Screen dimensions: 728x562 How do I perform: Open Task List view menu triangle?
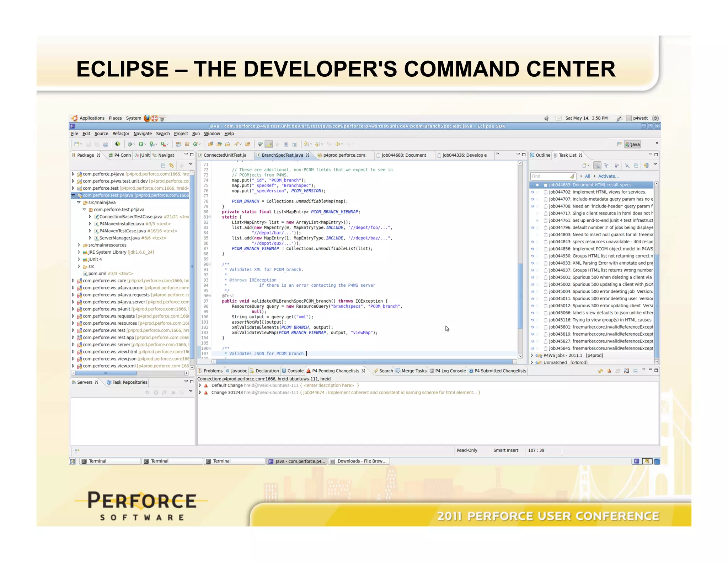tap(655, 164)
